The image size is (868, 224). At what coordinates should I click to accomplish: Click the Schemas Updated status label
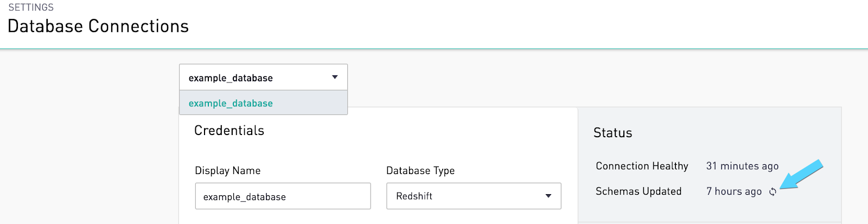[639, 191]
